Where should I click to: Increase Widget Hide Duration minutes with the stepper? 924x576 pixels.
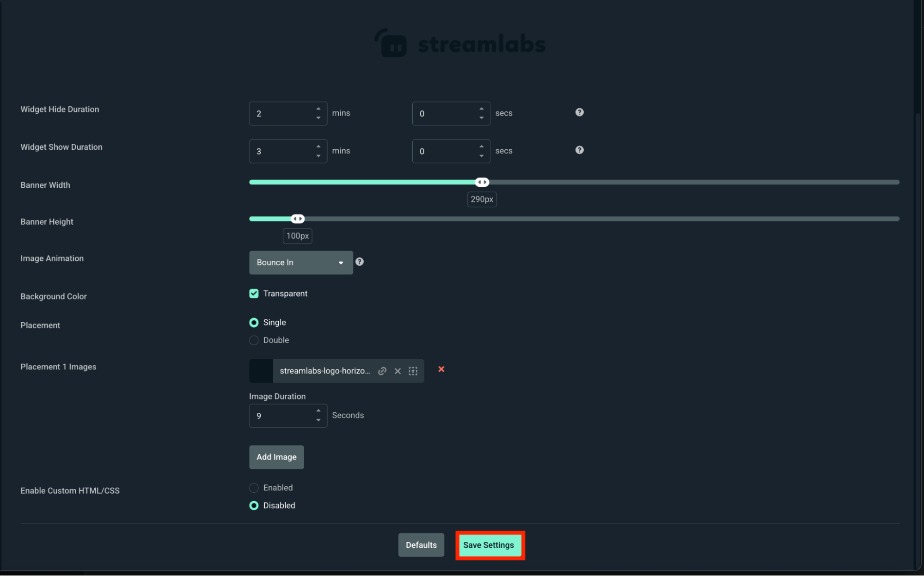(318, 110)
